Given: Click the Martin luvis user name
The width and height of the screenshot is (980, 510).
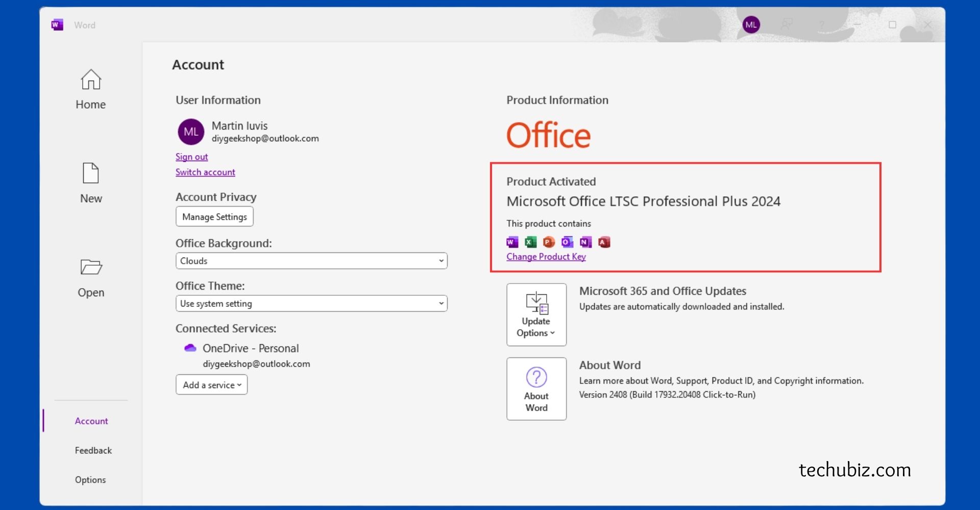Looking at the screenshot, I should pyautogui.click(x=239, y=125).
